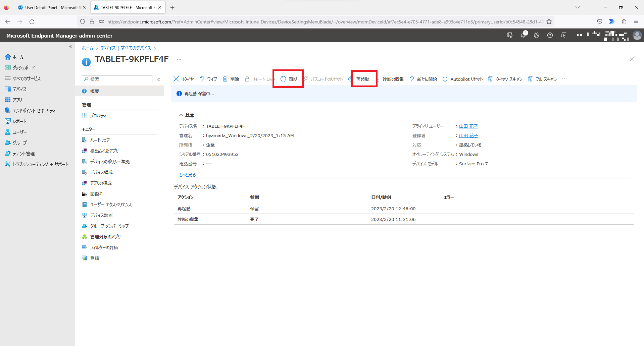644x346 pixels.
Task: Open Firefox application menu
Action: click(636, 22)
